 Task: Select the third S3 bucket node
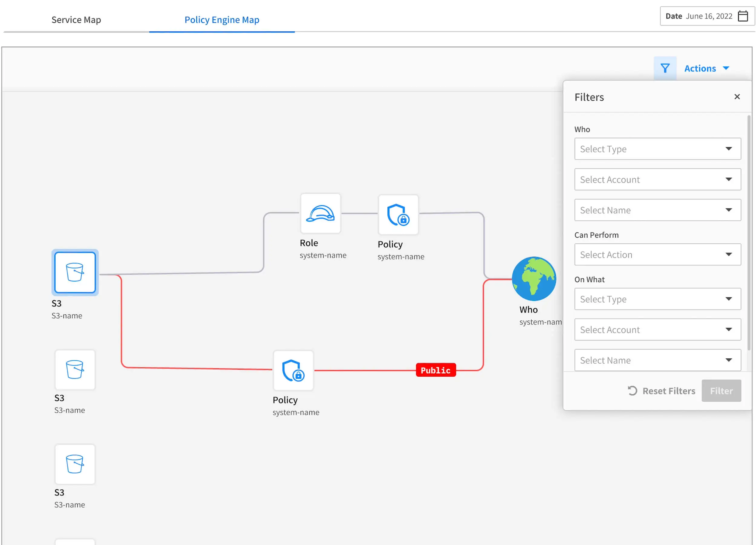[x=75, y=464]
